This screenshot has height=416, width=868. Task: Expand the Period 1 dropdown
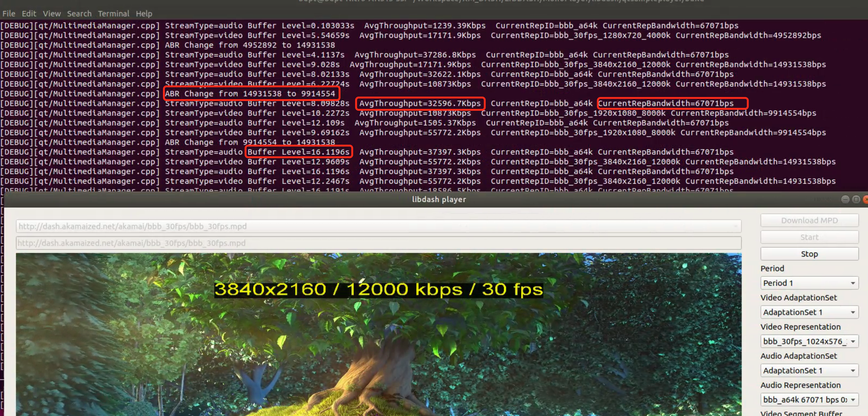pyautogui.click(x=809, y=283)
